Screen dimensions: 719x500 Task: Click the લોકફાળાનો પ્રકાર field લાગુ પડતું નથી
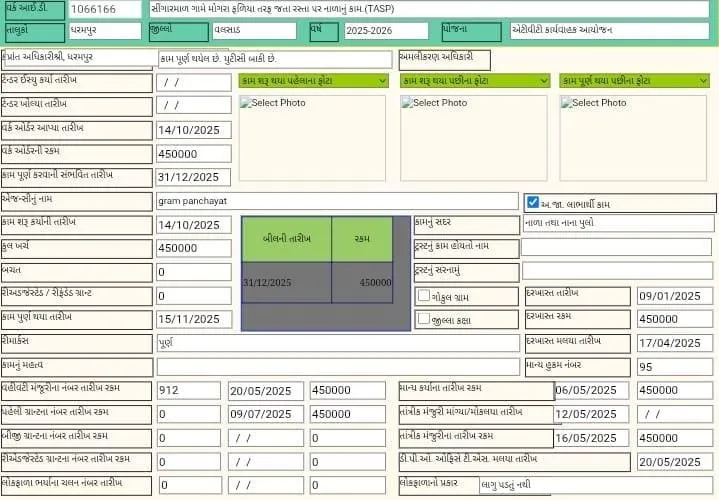(x=596, y=485)
